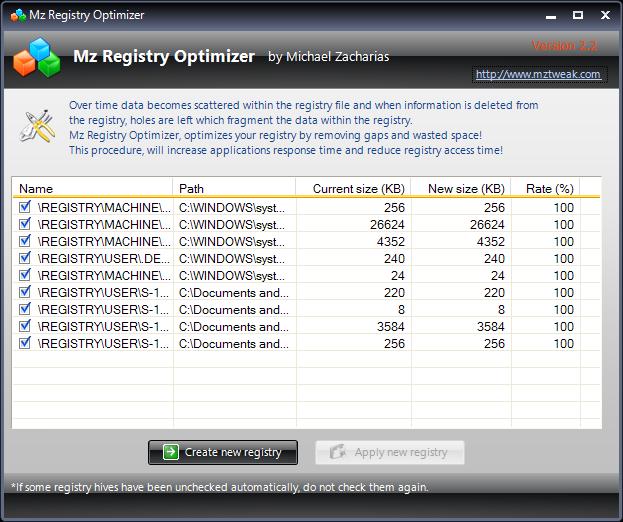Uncheck the USER\S-1 hive sized 256 KB
Viewport: 623px width, 522px height.
[x=25, y=343]
